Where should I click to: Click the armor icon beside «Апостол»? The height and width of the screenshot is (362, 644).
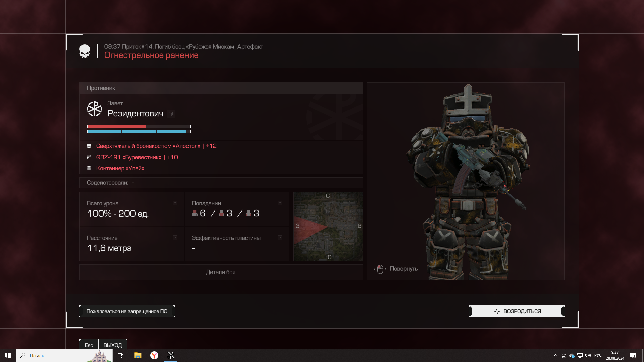[89, 146]
